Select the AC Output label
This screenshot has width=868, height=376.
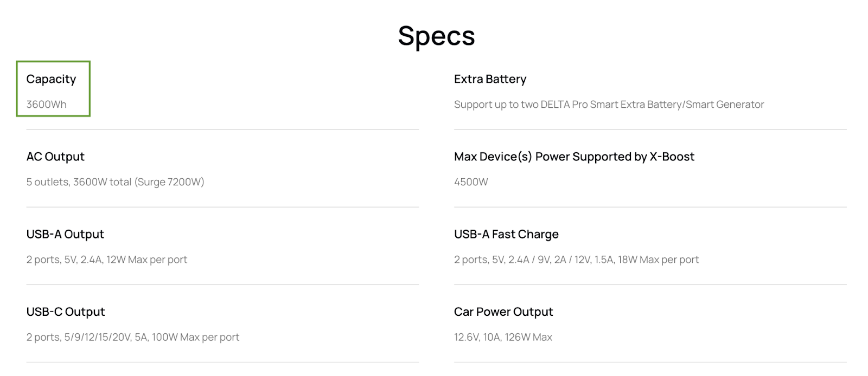55,157
